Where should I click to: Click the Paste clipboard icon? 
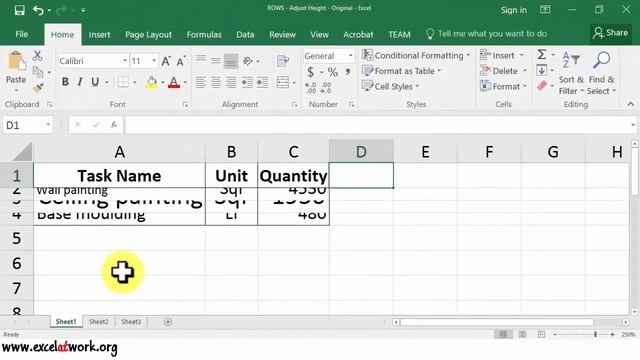(x=16, y=61)
